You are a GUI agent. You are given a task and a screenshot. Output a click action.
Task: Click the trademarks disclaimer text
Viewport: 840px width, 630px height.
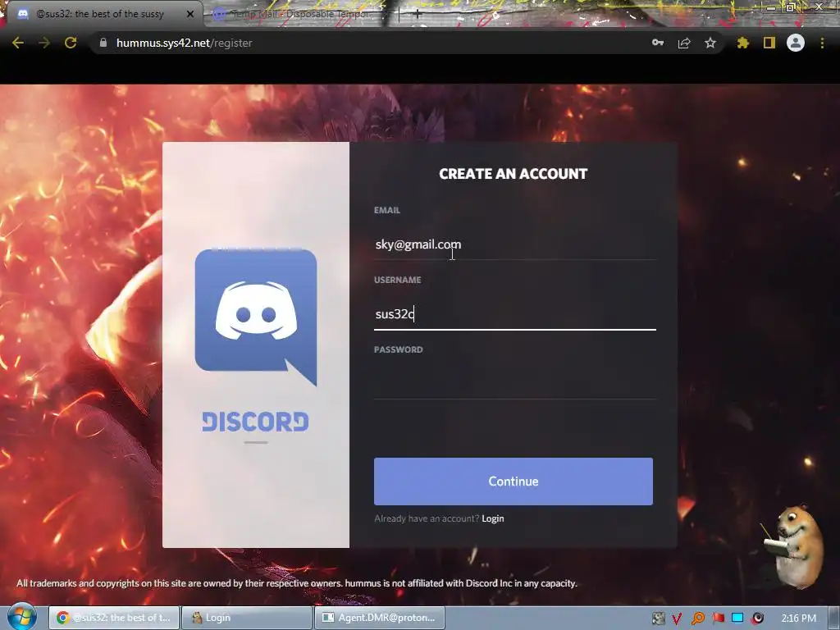297,583
